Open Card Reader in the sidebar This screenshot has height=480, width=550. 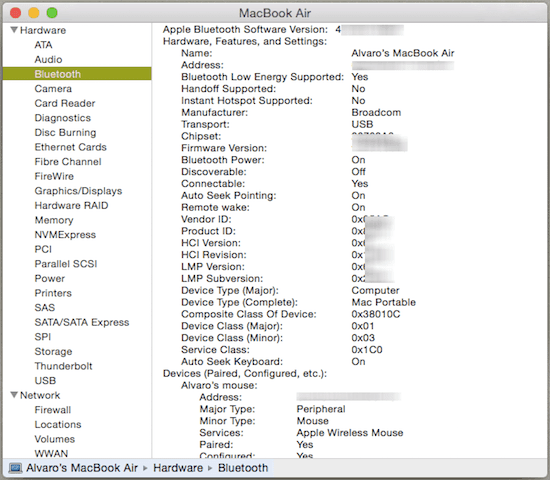[65, 103]
